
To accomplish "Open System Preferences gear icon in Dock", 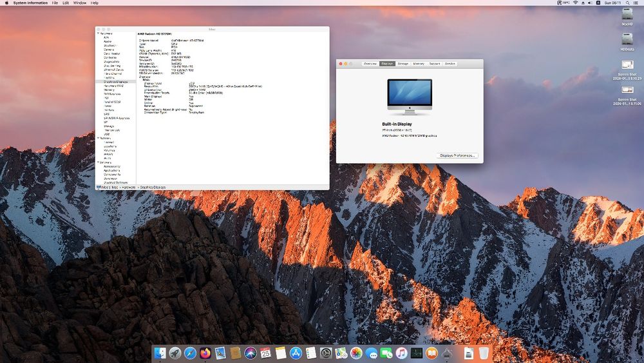I will [326, 353].
